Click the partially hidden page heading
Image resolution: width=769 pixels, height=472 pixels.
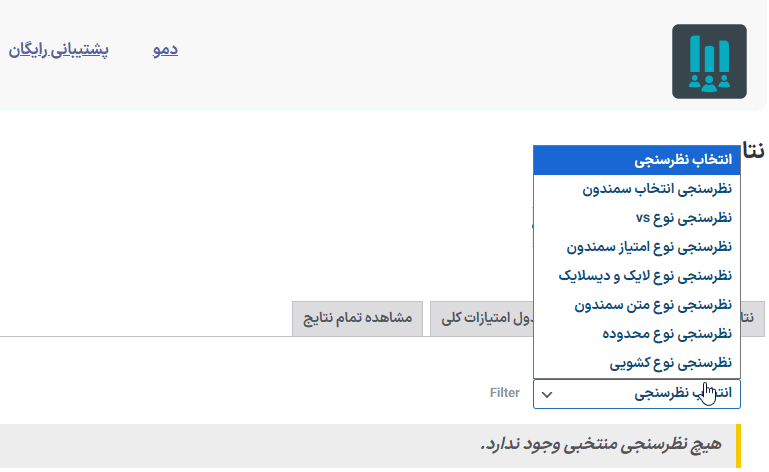(753, 150)
